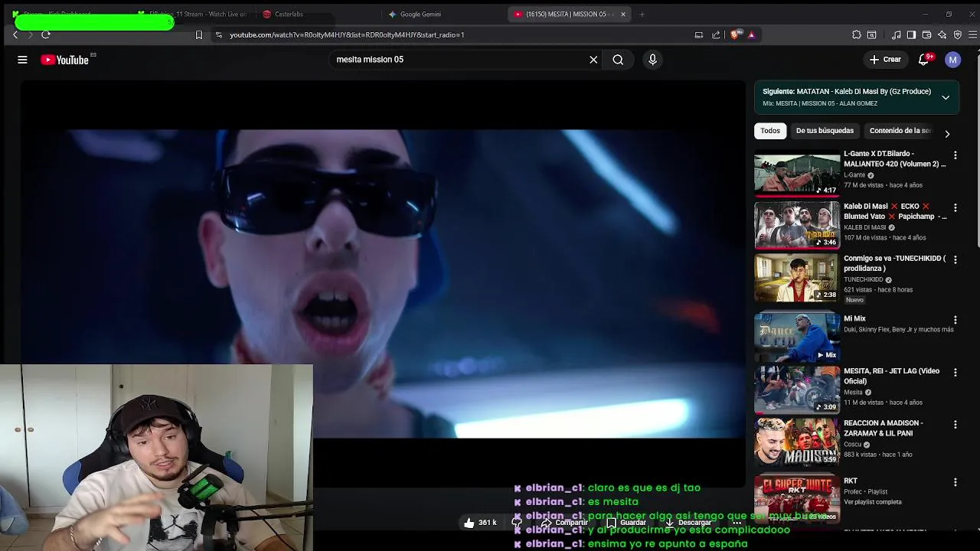Open Mi Mix playlist thumbnail

click(797, 337)
